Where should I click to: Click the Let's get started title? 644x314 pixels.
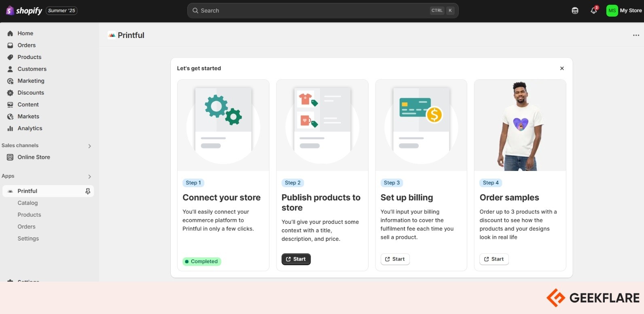click(x=199, y=68)
